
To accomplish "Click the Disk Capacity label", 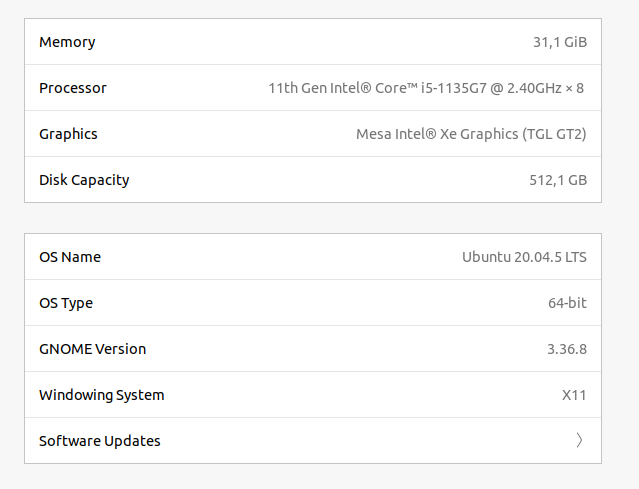I will [x=84, y=180].
